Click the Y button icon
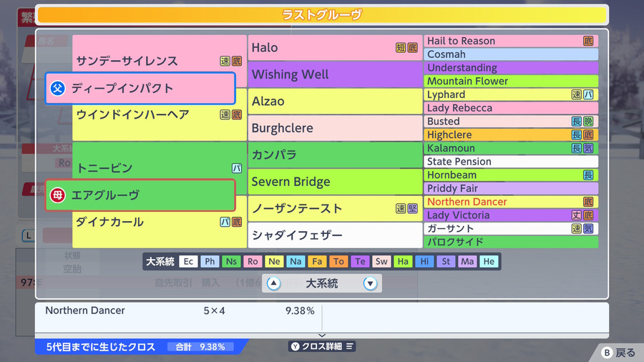 tap(296, 346)
